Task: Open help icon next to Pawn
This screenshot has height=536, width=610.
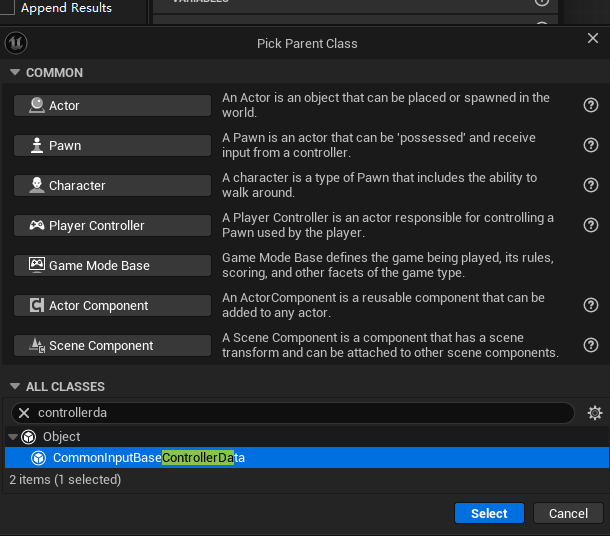Action: coord(590,146)
